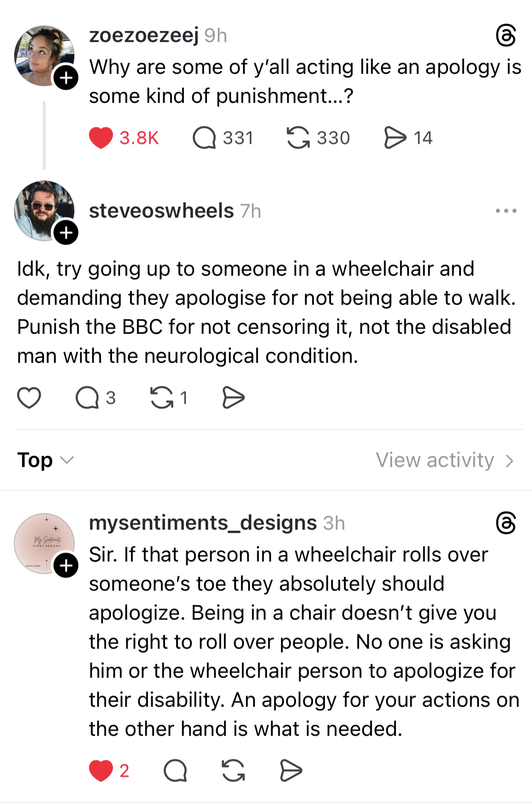Viewport: 532px width, 808px height.
Task: Repost the steveoswheels reply
Action: coord(162,398)
